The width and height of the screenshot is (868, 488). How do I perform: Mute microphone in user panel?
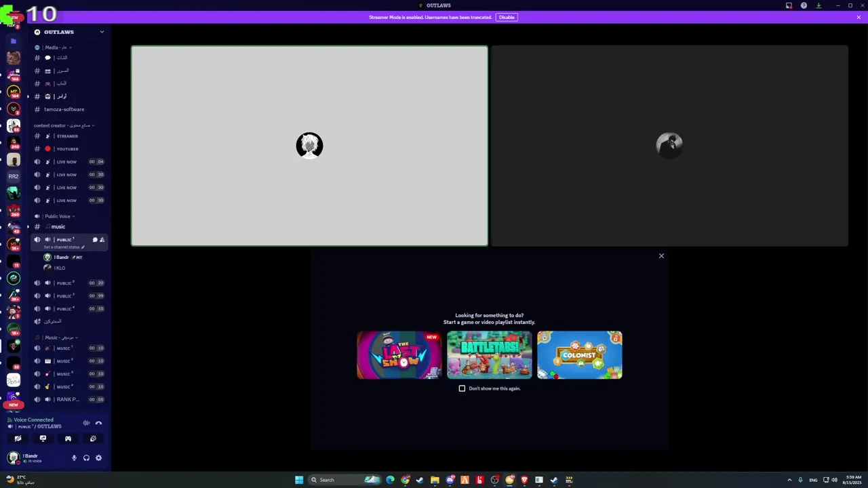75,458
